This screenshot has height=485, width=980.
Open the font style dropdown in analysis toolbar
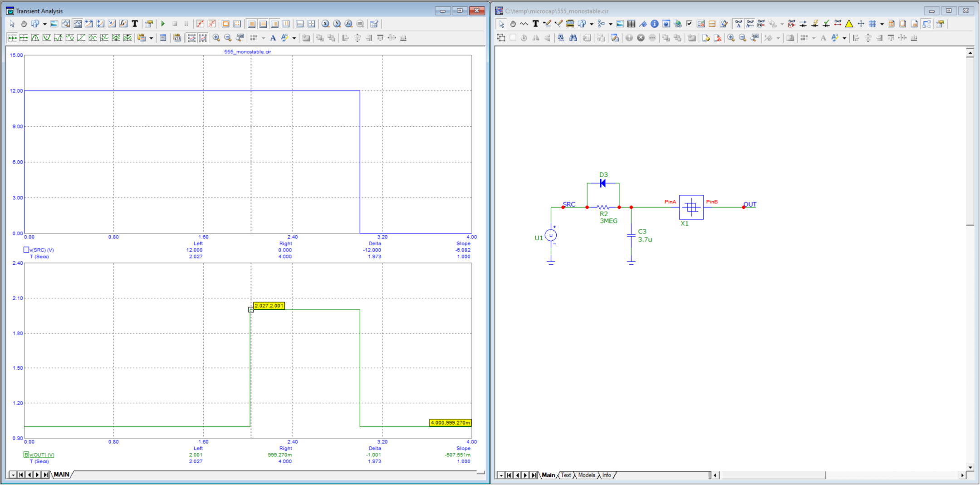(x=294, y=38)
